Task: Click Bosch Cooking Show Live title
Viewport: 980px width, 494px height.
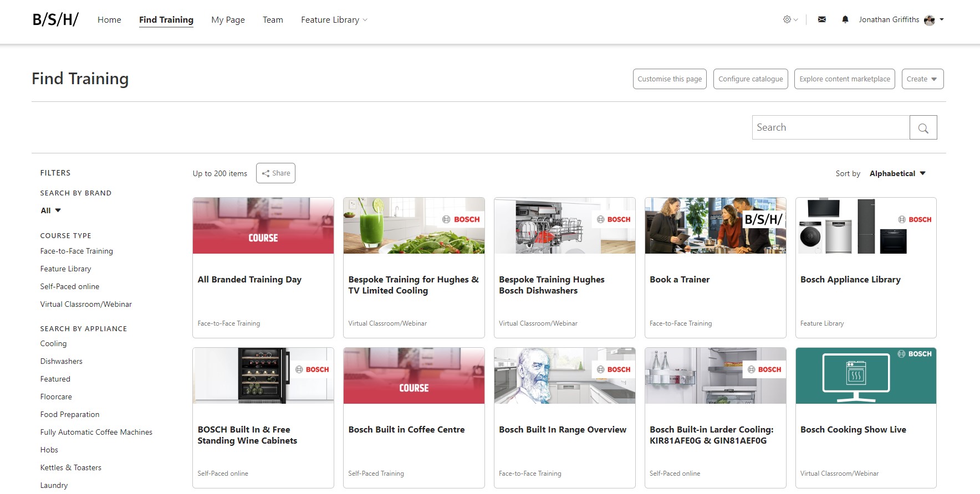Action: [853, 429]
